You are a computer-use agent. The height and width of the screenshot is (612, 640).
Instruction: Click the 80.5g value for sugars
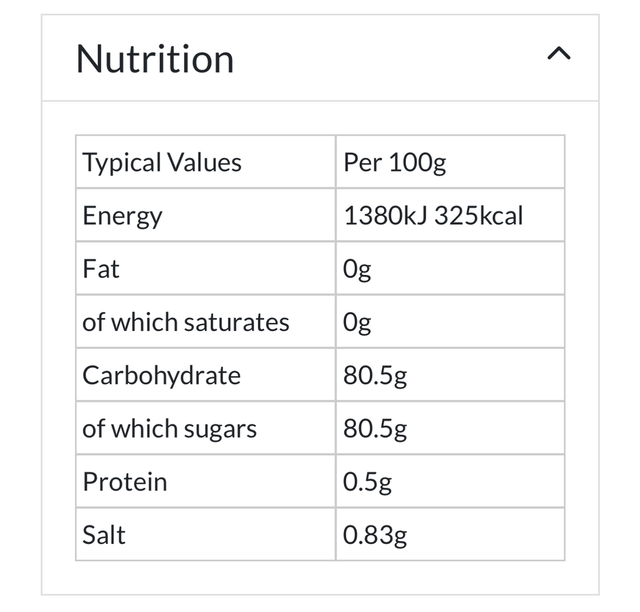click(375, 429)
